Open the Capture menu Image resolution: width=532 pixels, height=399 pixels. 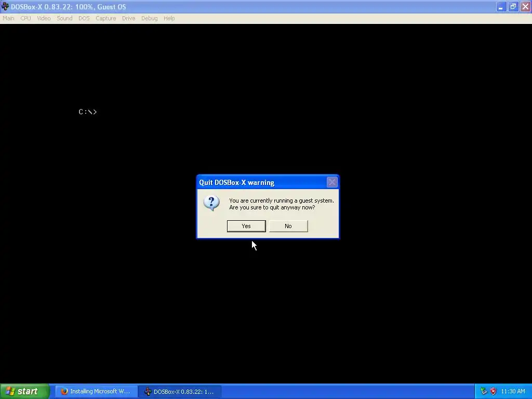pyautogui.click(x=105, y=18)
